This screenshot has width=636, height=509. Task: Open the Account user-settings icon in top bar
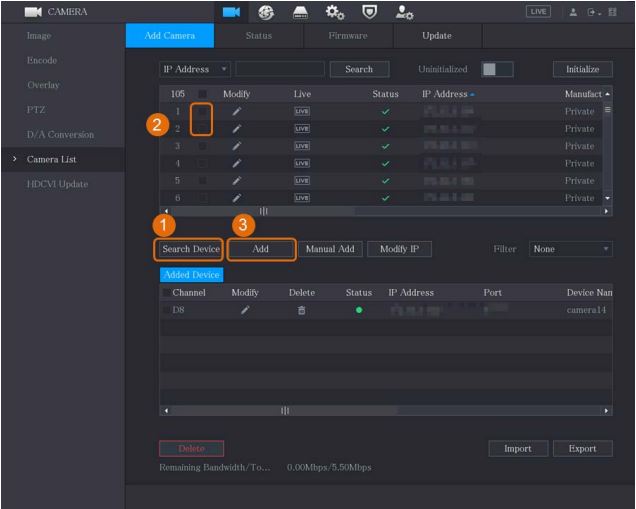404,13
